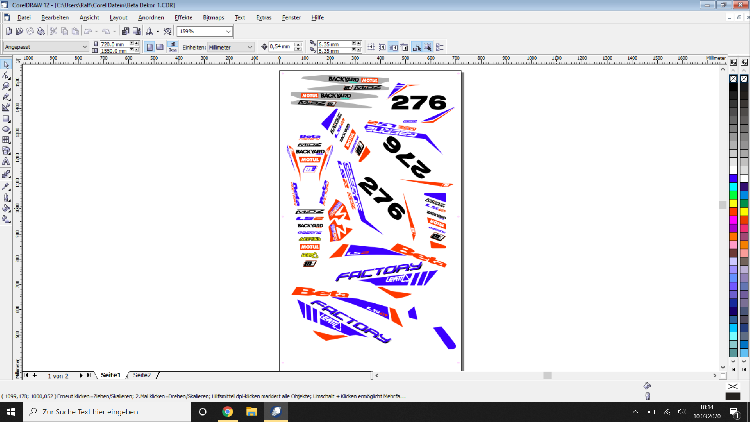This screenshot has height=422, width=750.
Task: Click the Export icon in toolbar
Action: pyautogui.click(x=137, y=31)
